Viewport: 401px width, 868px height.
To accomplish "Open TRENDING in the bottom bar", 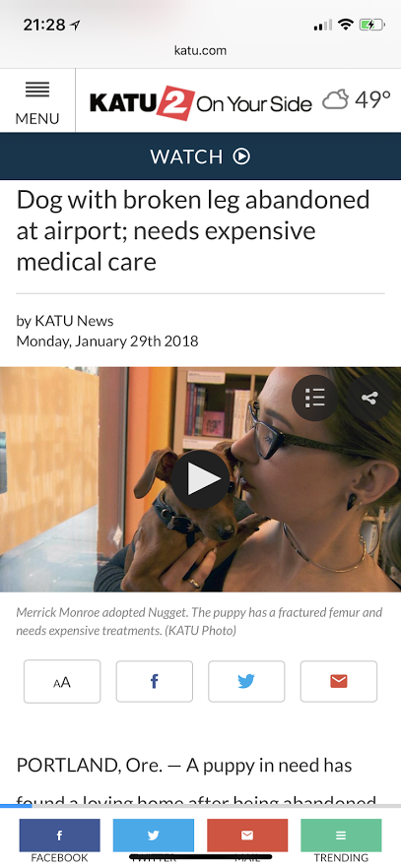I will click(x=341, y=840).
